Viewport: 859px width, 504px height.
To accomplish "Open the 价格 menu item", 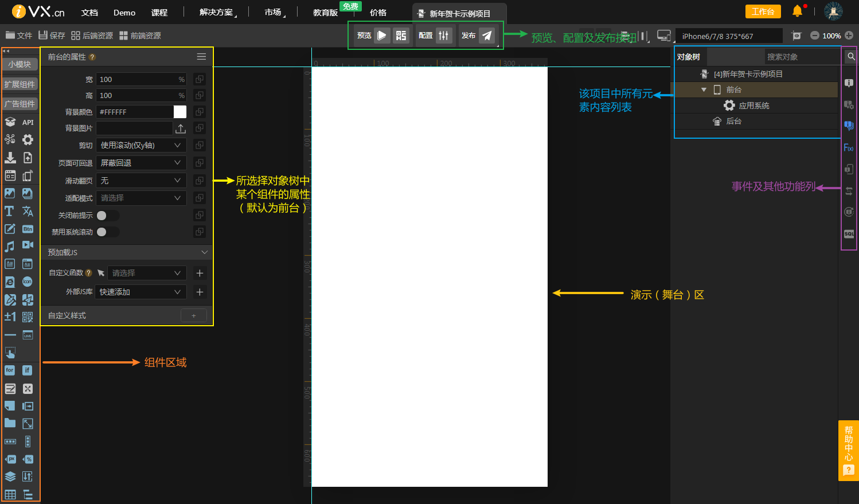I will [x=378, y=13].
